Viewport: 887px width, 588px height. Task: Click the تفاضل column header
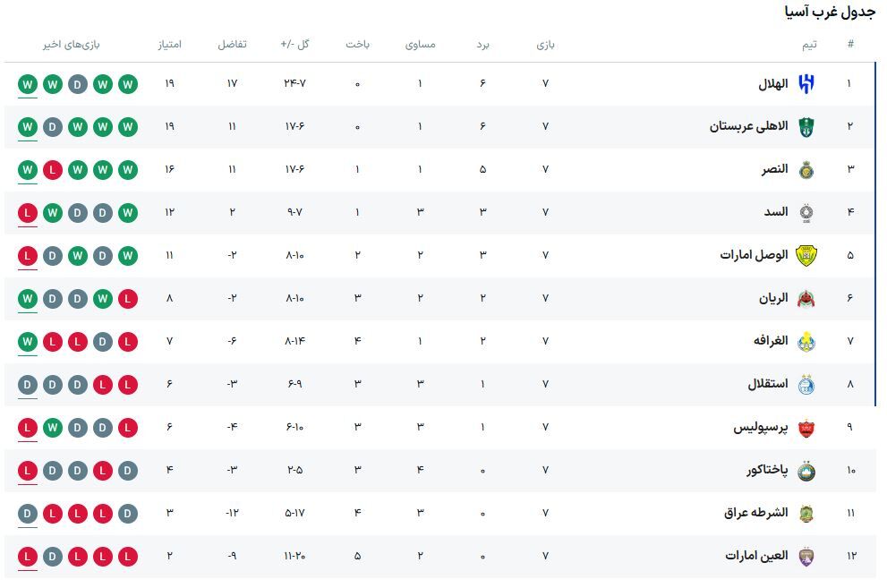point(232,44)
